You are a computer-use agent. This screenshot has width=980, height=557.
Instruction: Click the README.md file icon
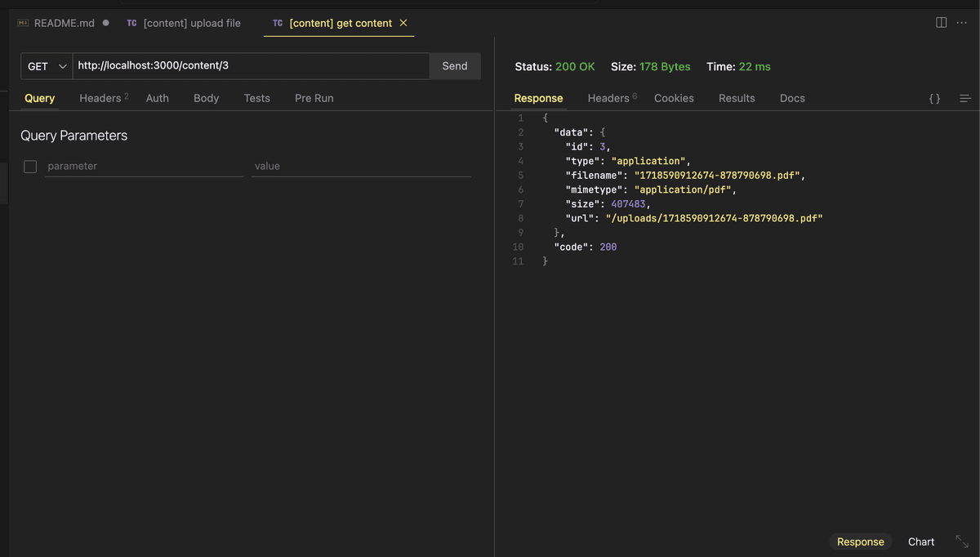[23, 23]
